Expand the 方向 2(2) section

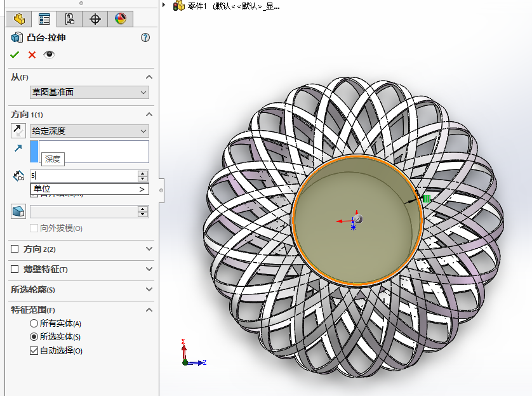149,249
